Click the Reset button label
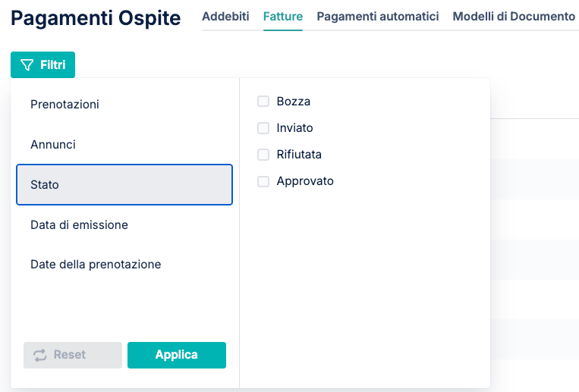The height and width of the screenshot is (392, 579). pyautogui.click(x=69, y=355)
